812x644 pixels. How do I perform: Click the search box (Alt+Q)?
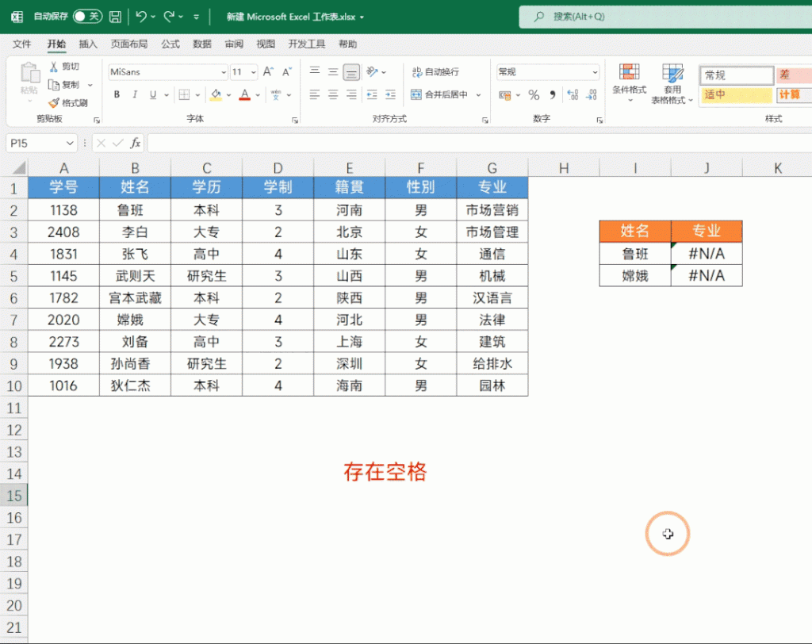665,17
